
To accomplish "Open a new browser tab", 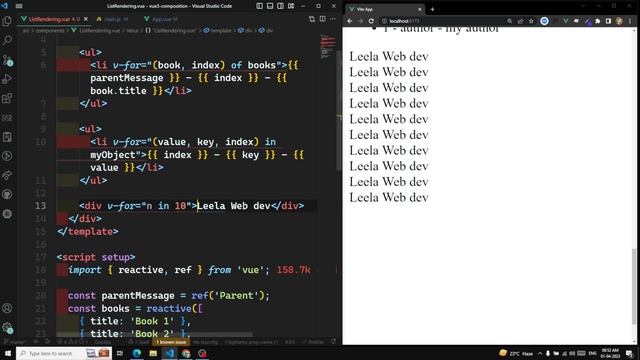I will coord(432,9).
